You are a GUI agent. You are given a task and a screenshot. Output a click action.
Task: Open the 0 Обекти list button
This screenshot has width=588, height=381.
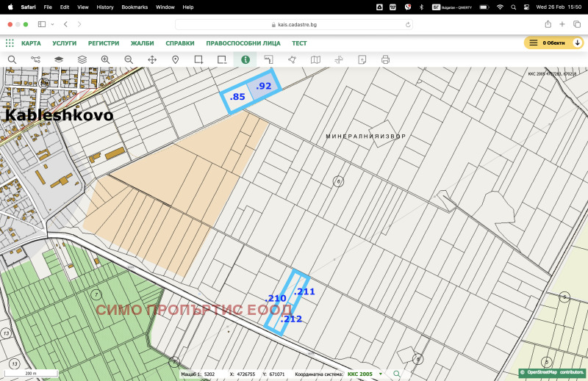click(547, 43)
